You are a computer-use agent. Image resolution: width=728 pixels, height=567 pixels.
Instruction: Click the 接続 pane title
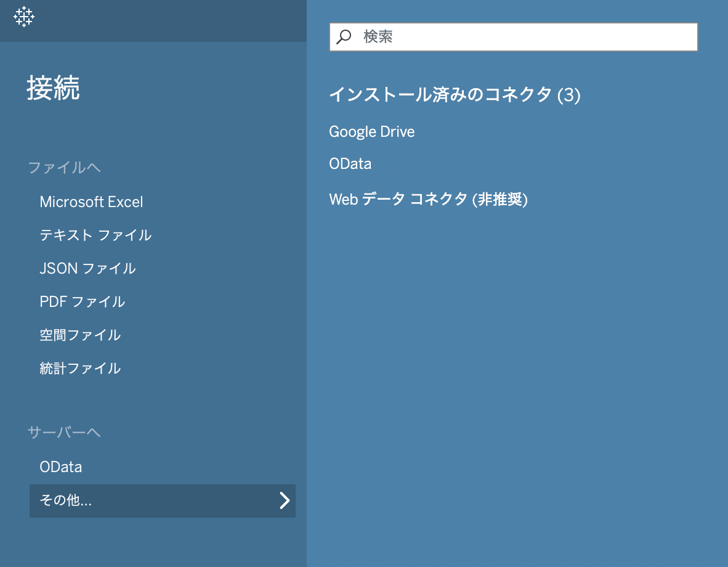click(53, 88)
